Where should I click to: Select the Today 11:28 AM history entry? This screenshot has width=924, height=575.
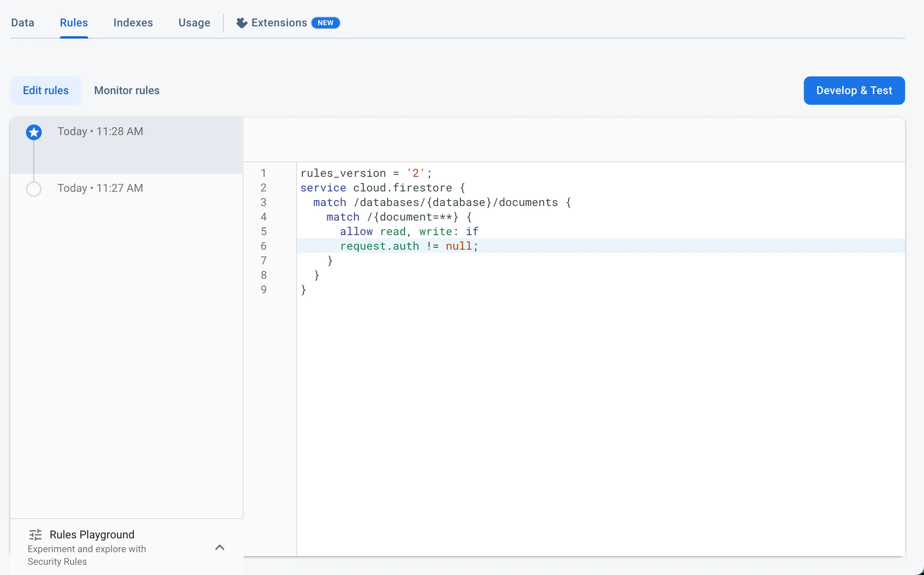coord(126,146)
